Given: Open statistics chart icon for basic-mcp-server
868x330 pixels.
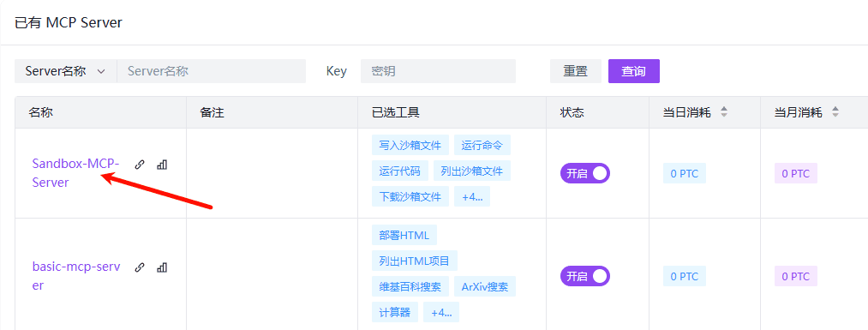Looking at the screenshot, I should 162,267.
